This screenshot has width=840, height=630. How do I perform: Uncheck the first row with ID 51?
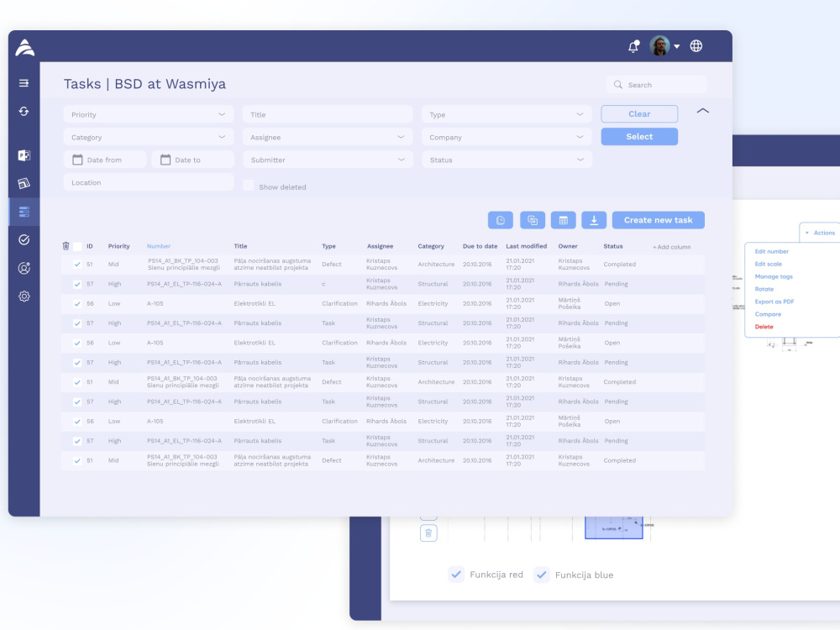(x=77, y=265)
